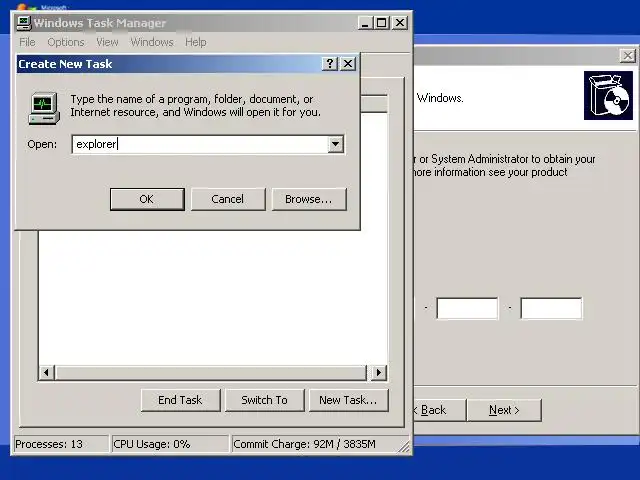
Task: Open the File menu
Action: tap(27, 42)
